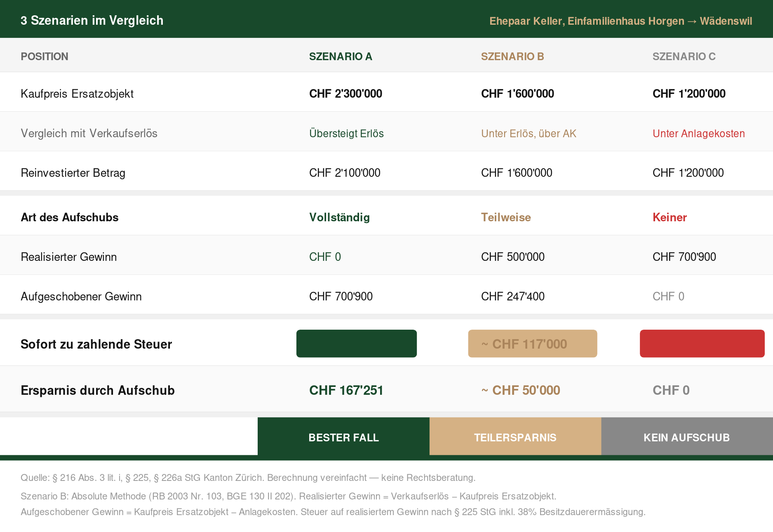Click the 'Teilweise' value
773x532 pixels.
coord(506,217)
